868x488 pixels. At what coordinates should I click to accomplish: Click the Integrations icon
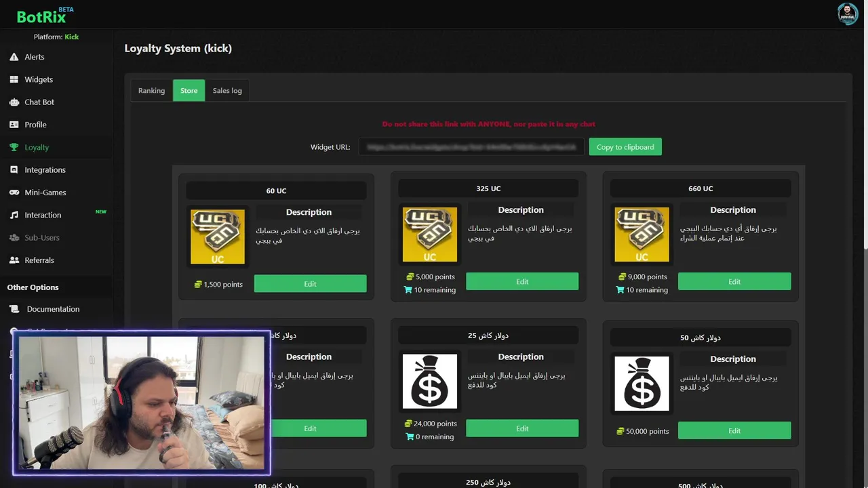14,170
